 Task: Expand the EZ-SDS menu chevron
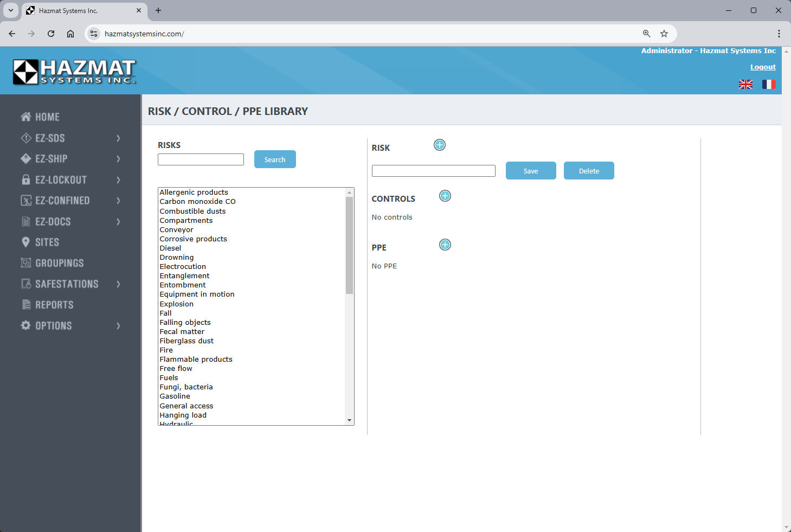tap(118, 138)
